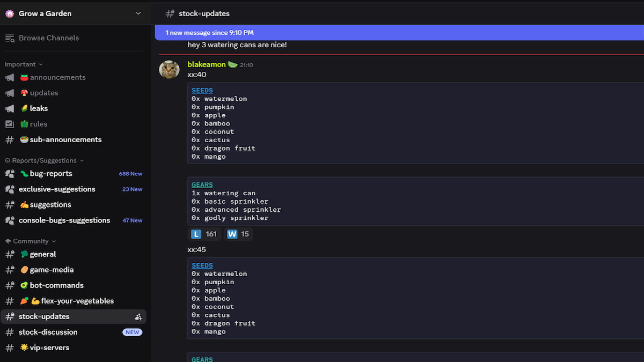Open the Grow a Garden server dropdown
Viewport: 644px width, 362px height.
coord(138,13)
